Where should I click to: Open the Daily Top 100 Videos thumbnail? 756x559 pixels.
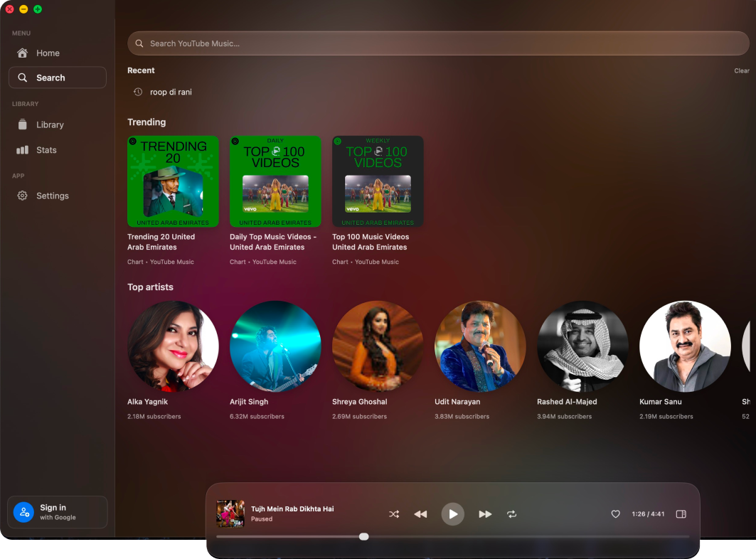275,181
